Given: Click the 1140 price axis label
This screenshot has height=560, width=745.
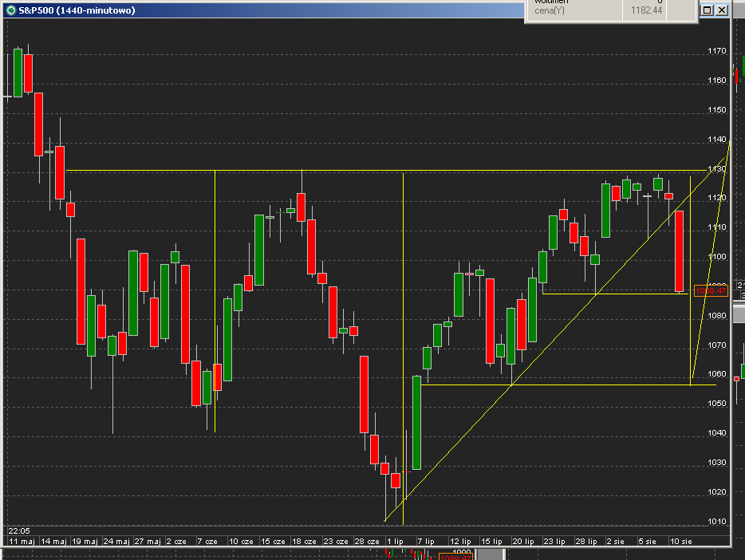Looking at the screenshot, I should click(716, 139).
